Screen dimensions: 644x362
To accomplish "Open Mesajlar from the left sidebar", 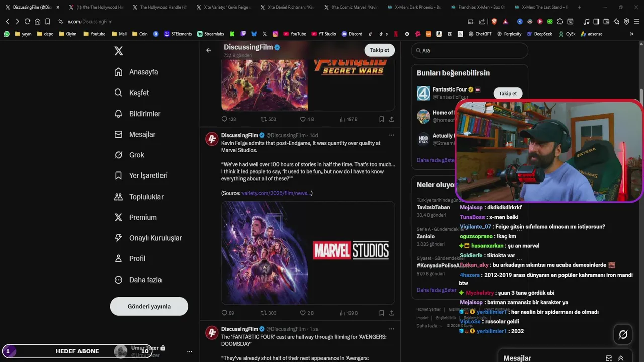I will coord(135,134).
